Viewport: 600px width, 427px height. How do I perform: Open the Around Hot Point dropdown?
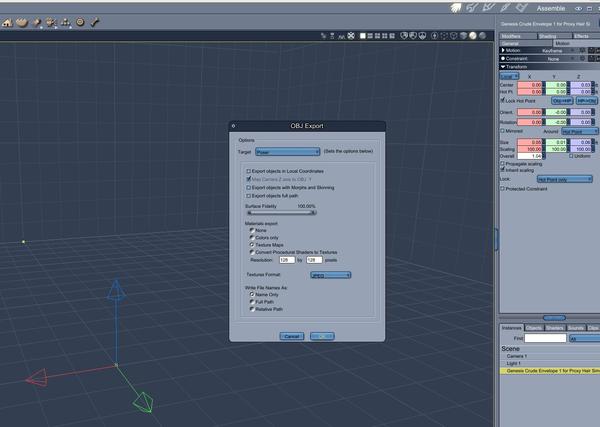coord(580,131)
